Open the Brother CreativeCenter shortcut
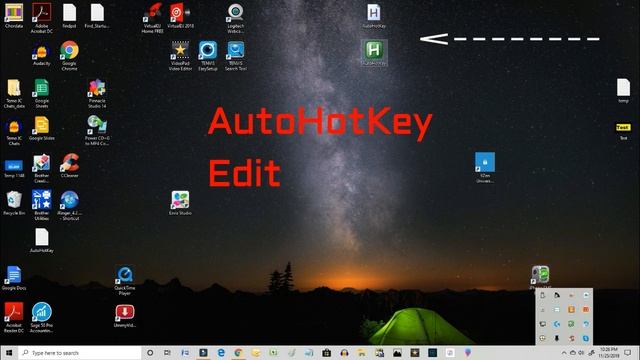 pos(42,168)
